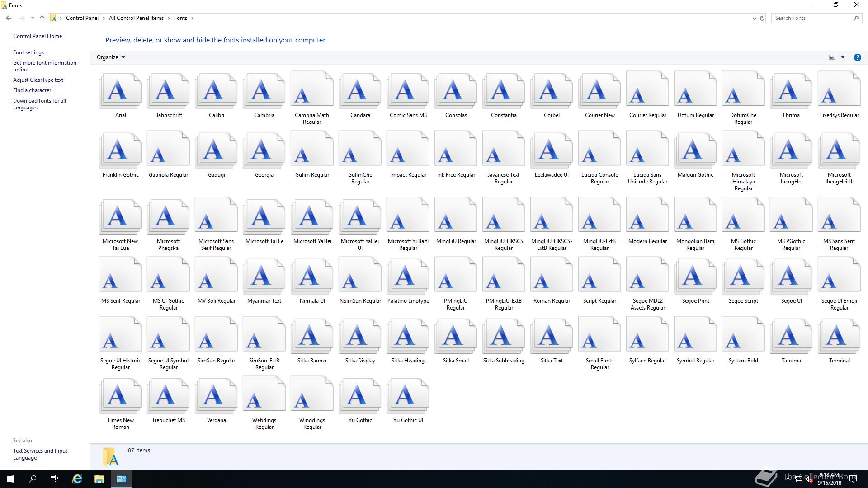Open Adjust ClearType text link

pos(38,80)
